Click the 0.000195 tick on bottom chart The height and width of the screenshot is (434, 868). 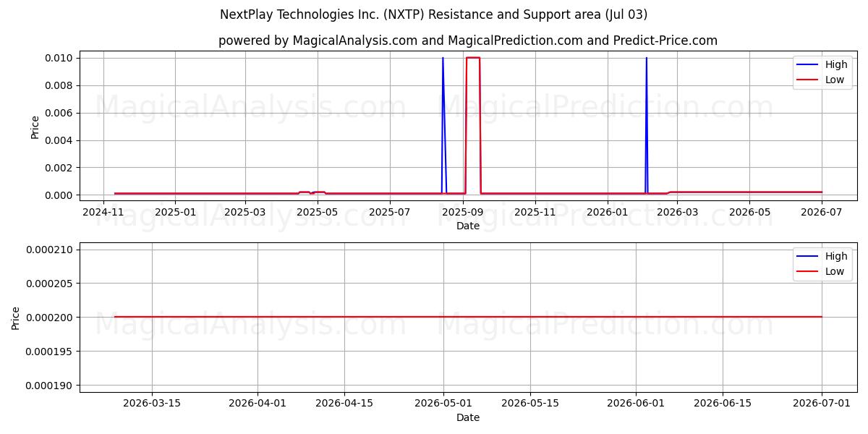[48, 352]
